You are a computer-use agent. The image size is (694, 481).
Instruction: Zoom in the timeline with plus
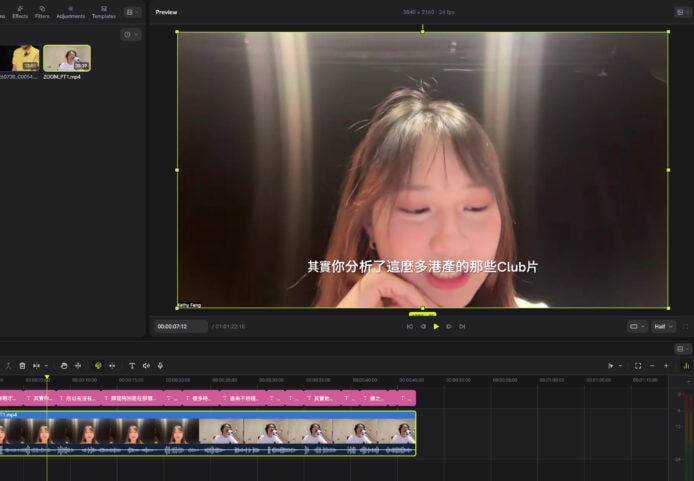click(x=666, y=366)
